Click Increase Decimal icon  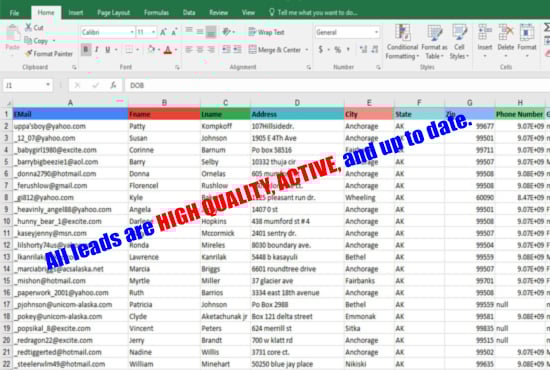363,49
